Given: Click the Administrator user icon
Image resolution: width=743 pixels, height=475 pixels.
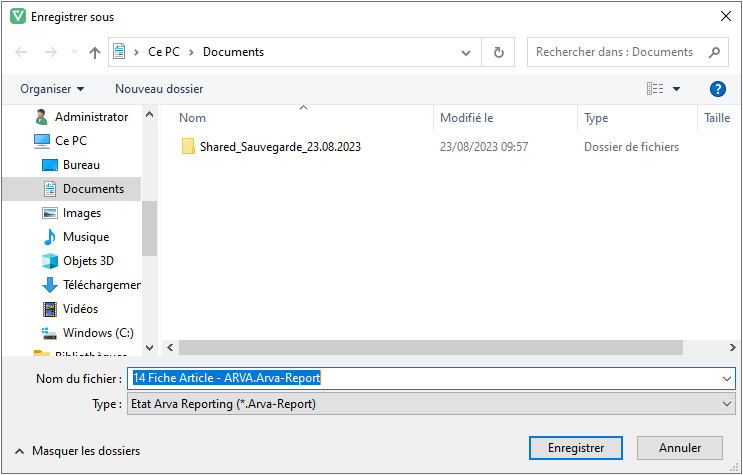Looking at the screenshot, I should [x=42, y=117].
